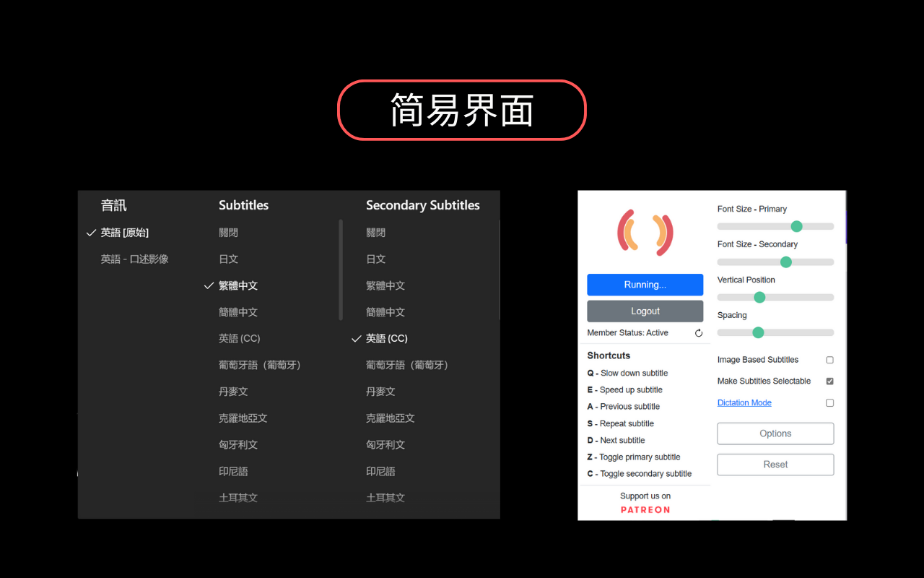This screenshot has width=924, height=578.
Task: Click the Vertical Position slider handle
Action: point(759,297)
